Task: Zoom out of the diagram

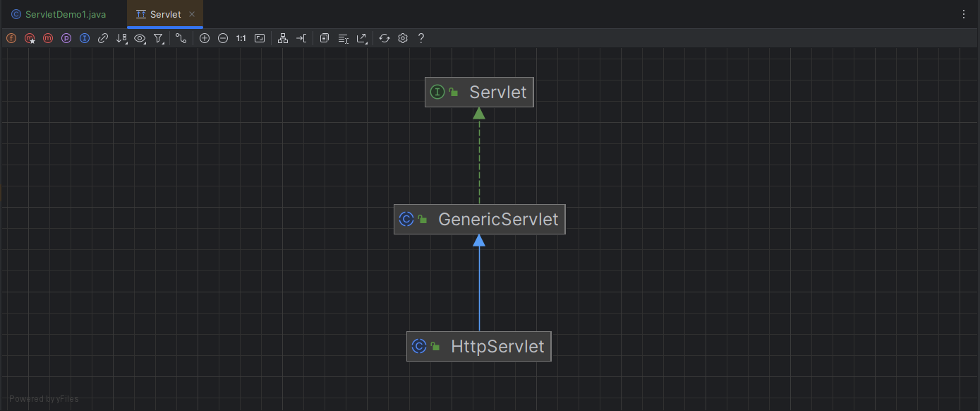Action: 223,38
